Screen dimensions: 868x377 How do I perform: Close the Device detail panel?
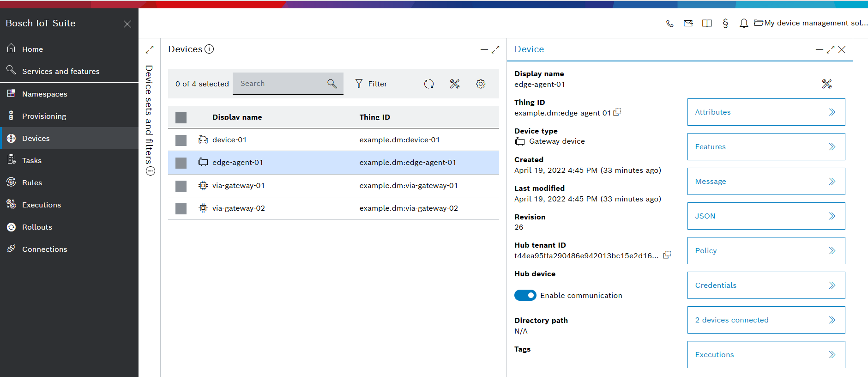pyautogui.click(x=842, y=49)
